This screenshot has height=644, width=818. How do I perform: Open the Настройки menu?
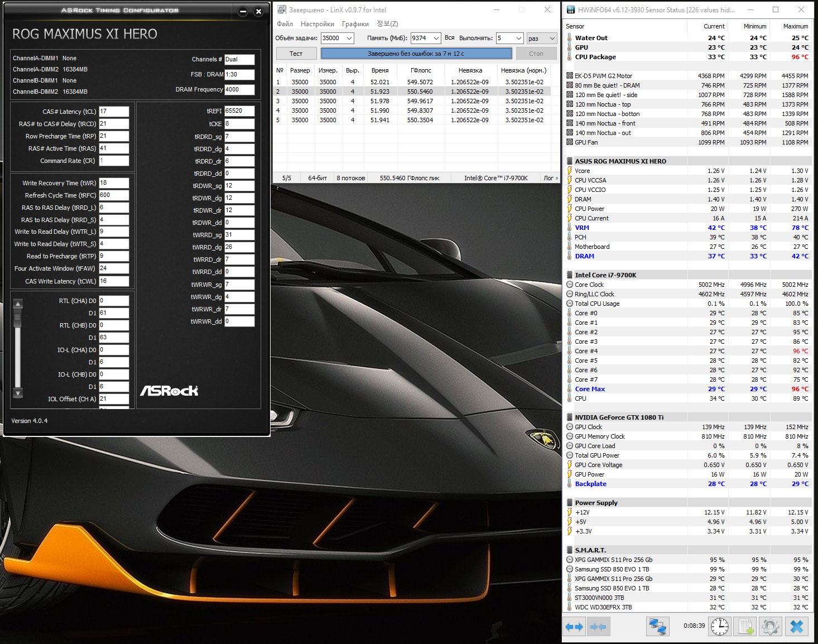pyautogui.click(x=317, y=24)
